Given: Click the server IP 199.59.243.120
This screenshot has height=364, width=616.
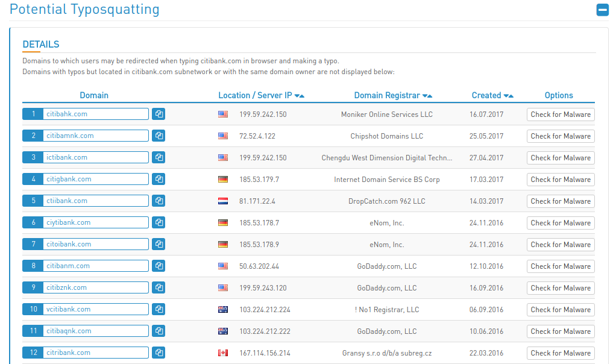Looking at the screenshot, I should [x=263, y=288].
